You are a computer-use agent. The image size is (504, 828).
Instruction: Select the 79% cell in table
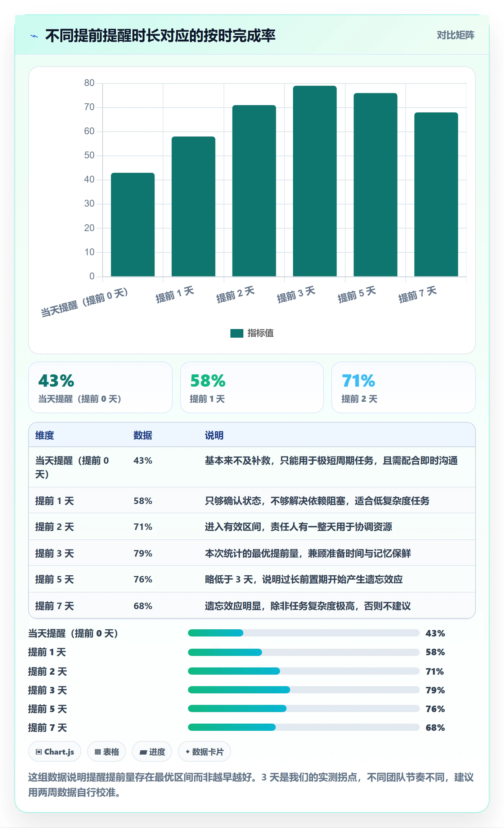tap(143, 553)
